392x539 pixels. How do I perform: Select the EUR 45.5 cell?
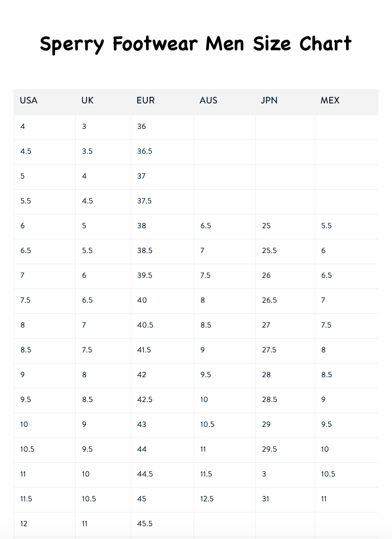(144, 524)
